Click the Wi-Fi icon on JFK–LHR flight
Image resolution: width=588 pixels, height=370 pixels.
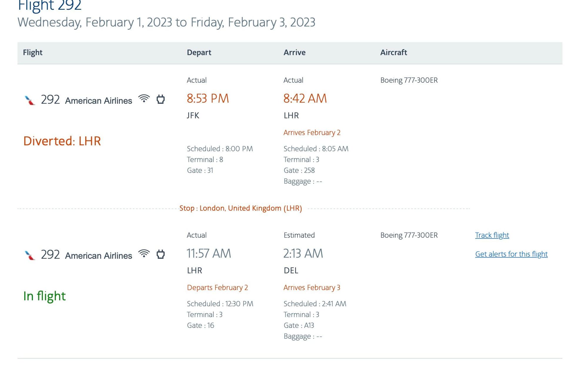pyautogui.click(x=144, y=99)
